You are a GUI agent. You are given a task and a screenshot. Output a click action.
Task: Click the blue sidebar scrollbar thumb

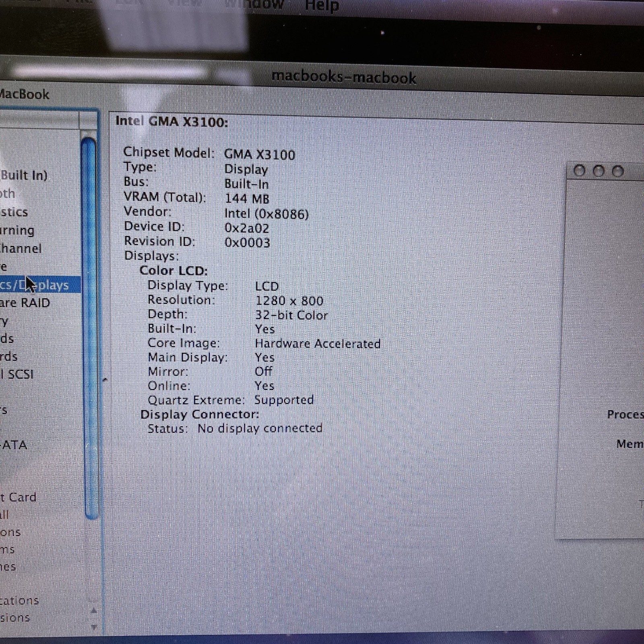pos(90,328)
